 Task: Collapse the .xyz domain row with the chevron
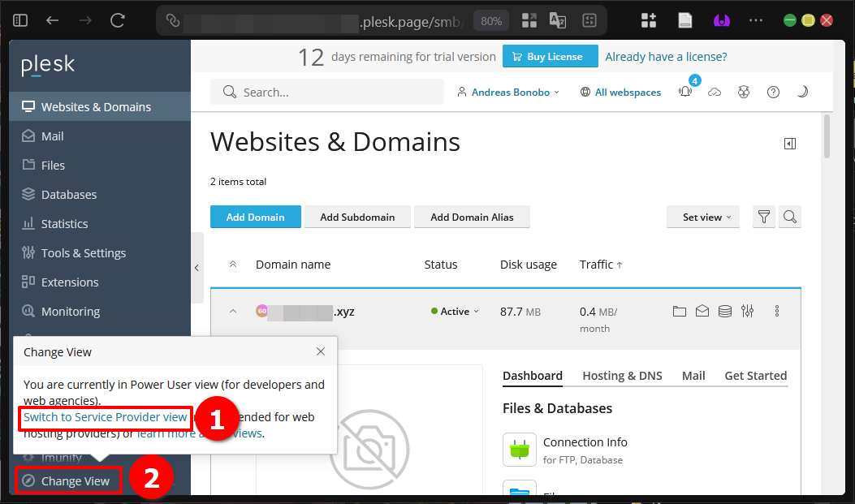233,311
